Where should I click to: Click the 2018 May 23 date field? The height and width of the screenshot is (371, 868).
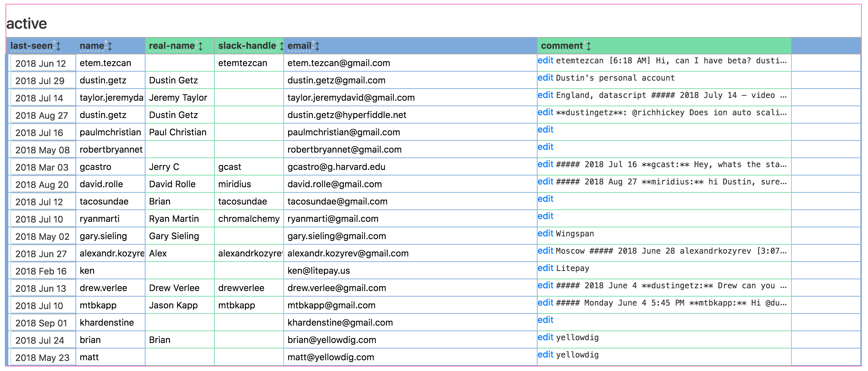pos(43,358)
